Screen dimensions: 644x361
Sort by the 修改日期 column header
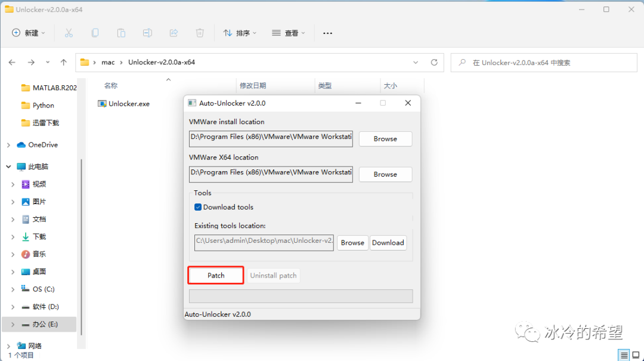pos(253,85)
